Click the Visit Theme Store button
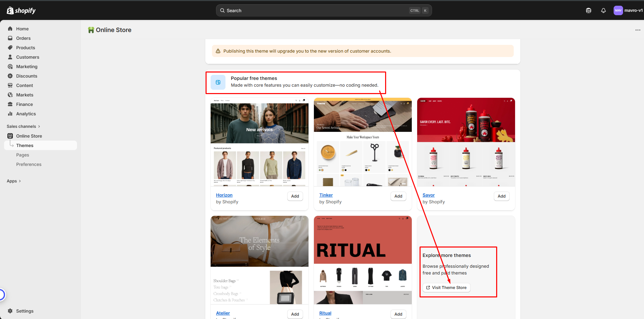The height and width of the screenshot is (319, 644). point(446,288)
